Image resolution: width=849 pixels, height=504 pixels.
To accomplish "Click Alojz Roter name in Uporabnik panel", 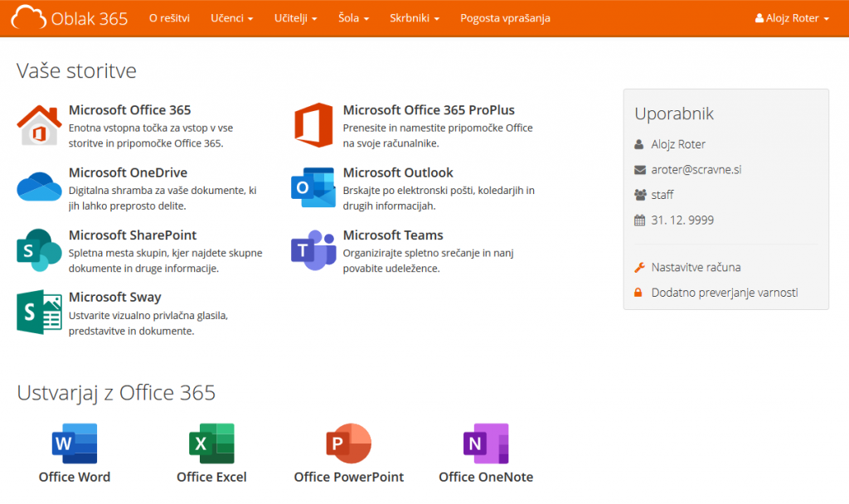I will tap(678, 144).
